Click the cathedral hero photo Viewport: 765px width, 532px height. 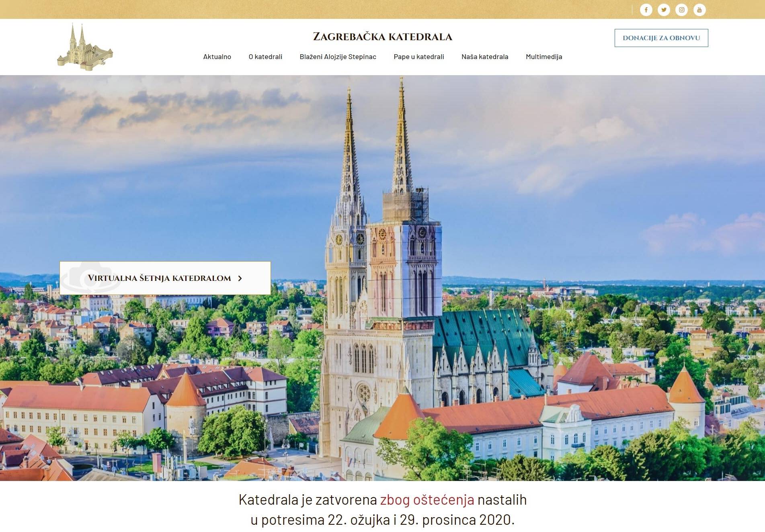(382, 278)
